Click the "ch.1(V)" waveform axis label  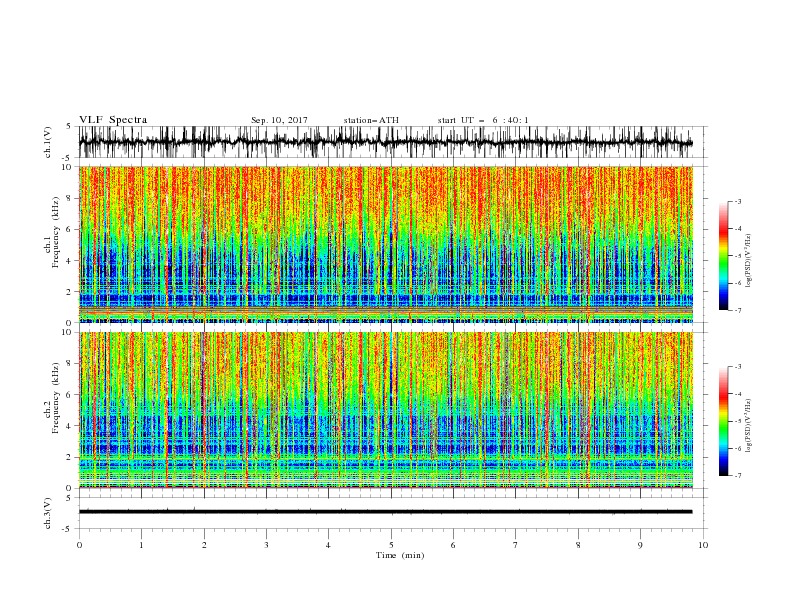pos(48,142)
